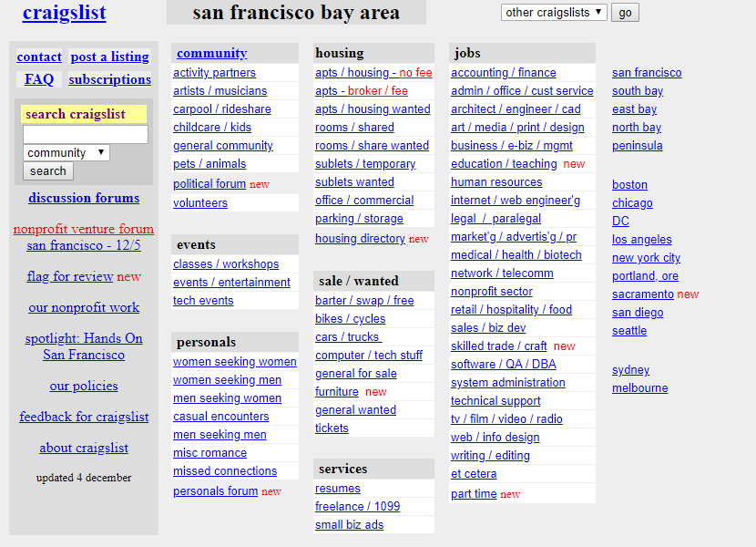Viewport: 756px width, 547px height.
Task: Open 'post a listing' link
Action: (x=110, y=57)
